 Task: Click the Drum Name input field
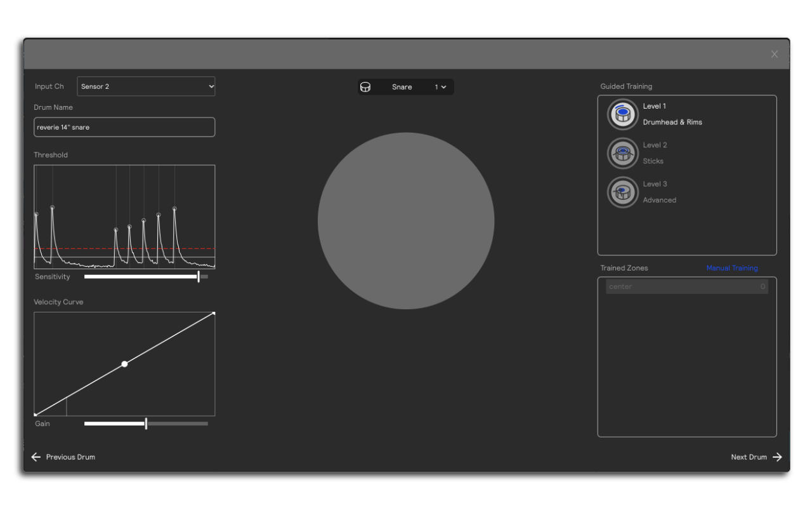(124, 127)
